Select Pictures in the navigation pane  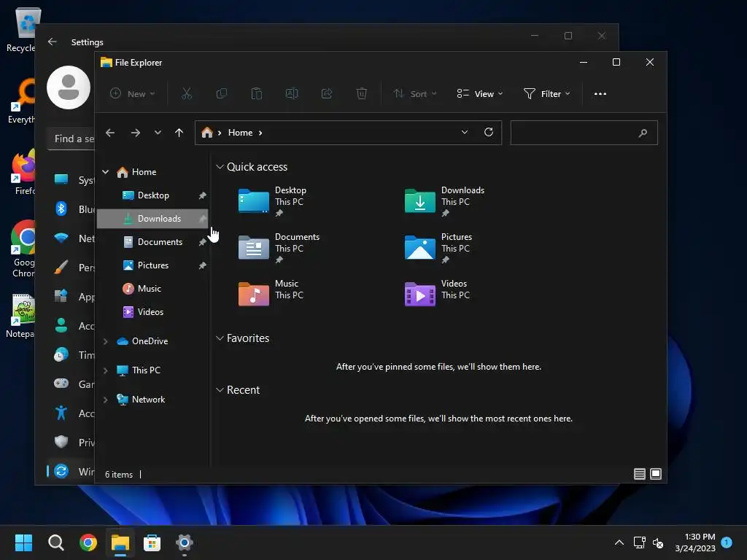pos(152,265)
